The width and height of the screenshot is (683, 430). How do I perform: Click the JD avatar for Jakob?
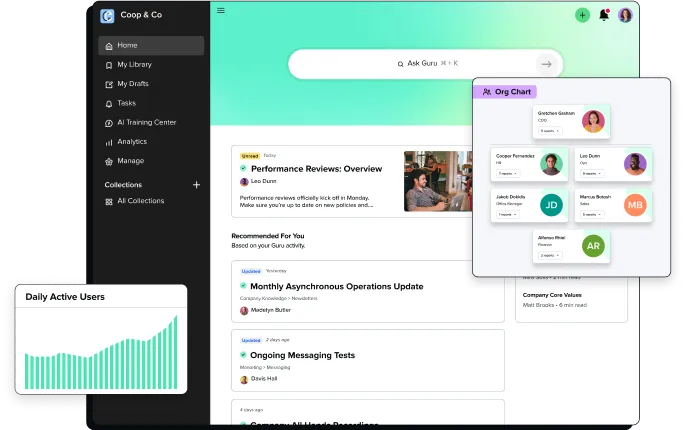(551, 205)
